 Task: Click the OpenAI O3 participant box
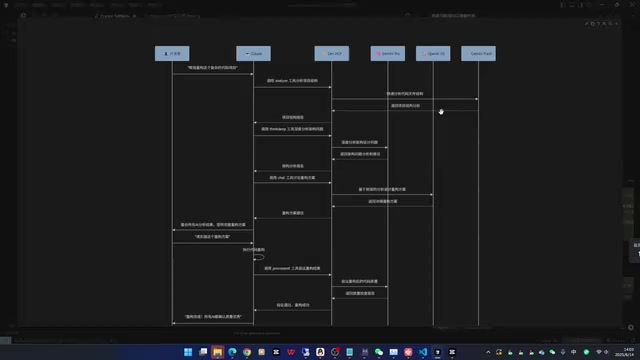(433, 53)
